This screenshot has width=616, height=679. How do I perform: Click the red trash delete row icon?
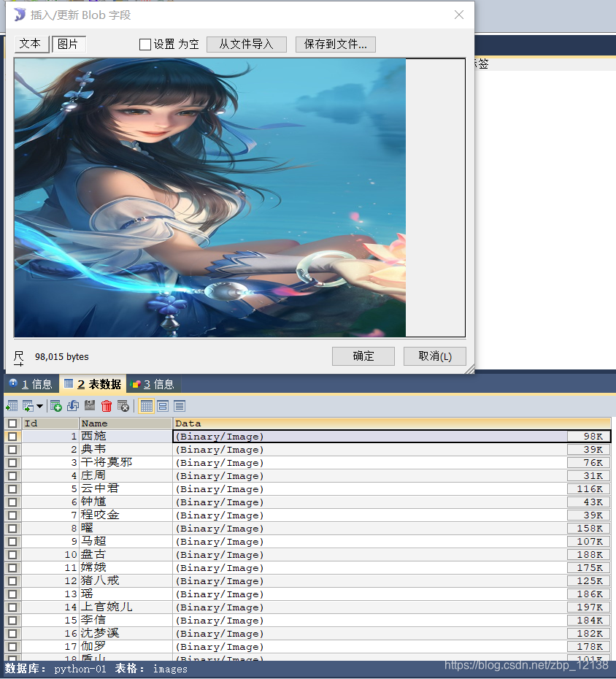point(107,406)
